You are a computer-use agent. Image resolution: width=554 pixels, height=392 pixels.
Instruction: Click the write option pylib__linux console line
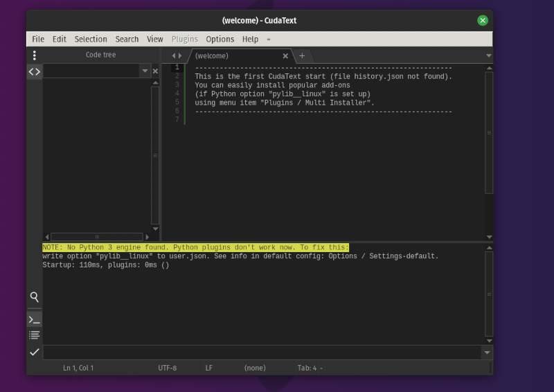[240, 256]
